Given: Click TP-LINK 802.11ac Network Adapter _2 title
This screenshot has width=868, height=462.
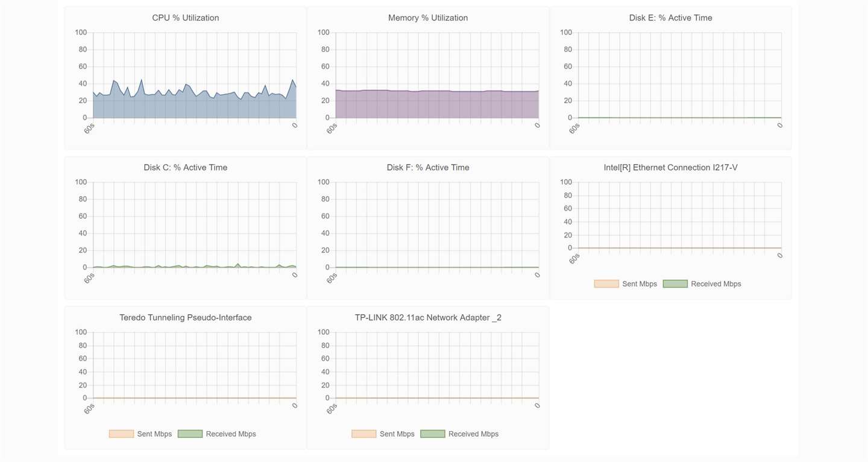Looking at the screenshot, I should point(428,317).
